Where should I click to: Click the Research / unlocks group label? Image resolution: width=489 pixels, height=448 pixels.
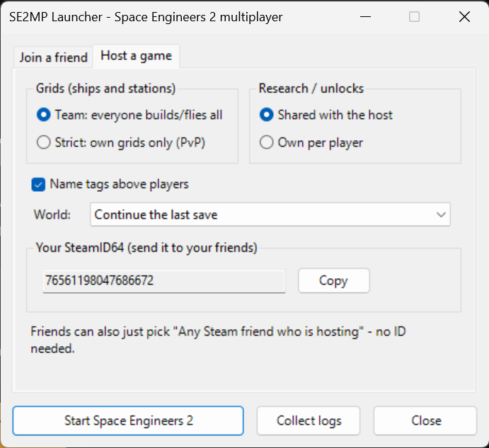tap(311, 88)
